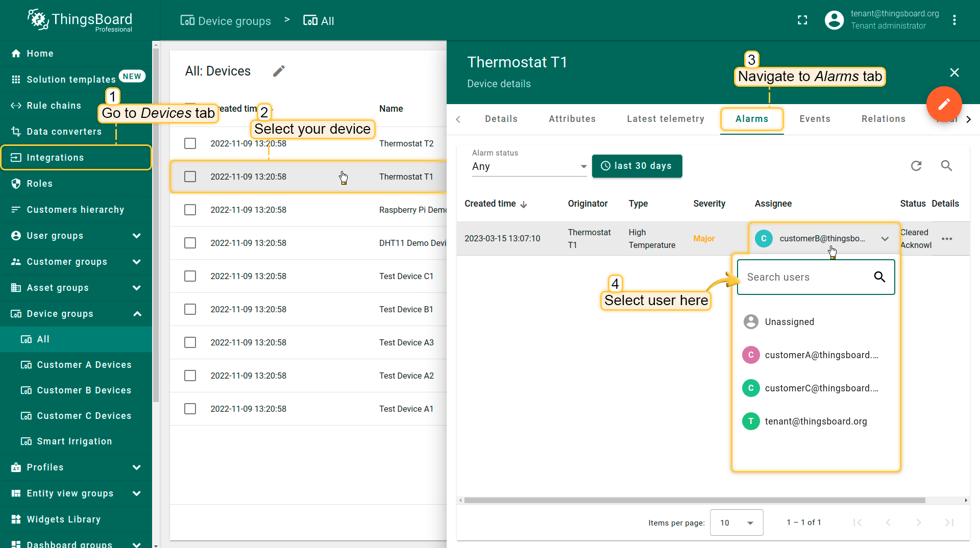Open Widgets Library icon

click(16, 519)
